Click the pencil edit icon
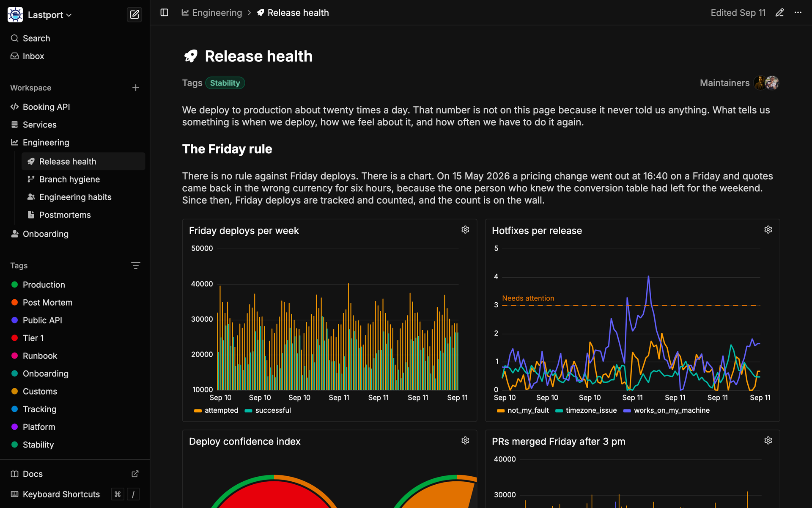 coord(779,13)
